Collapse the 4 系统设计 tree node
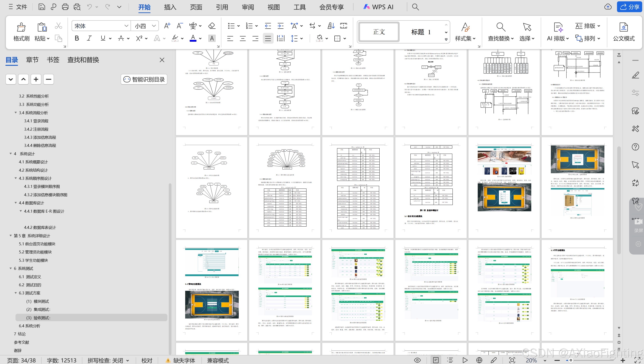This screenshot has width=644, height=364. pyautogui.click(x=11, y=154)
